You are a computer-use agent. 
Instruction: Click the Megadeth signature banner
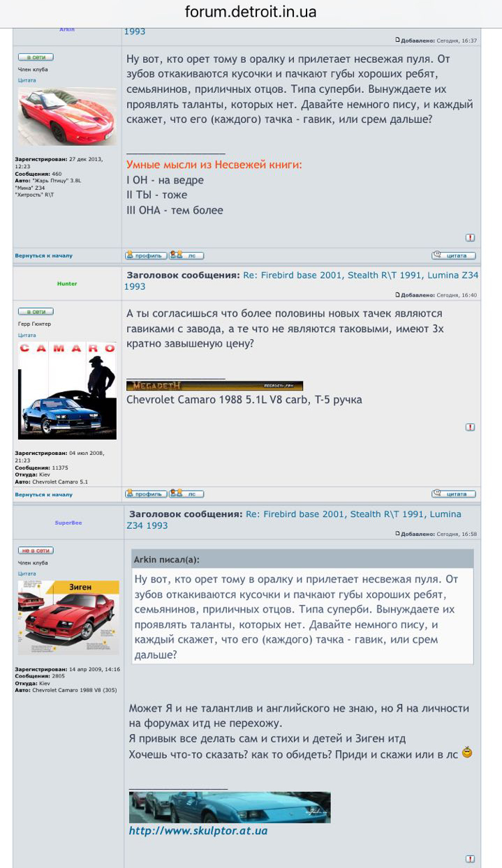point(214,386)
